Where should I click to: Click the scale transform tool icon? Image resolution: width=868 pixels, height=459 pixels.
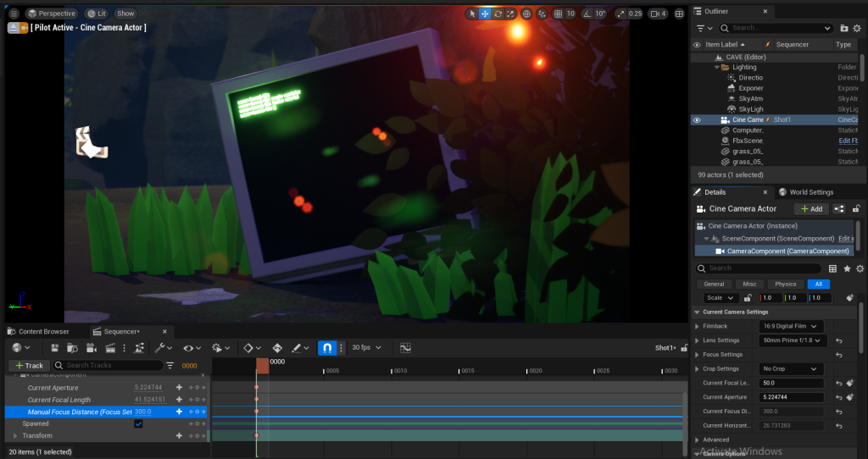510,14
